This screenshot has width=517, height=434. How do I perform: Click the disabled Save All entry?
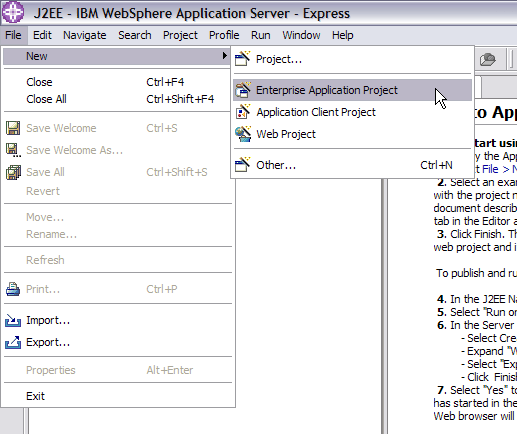[117, 172]
